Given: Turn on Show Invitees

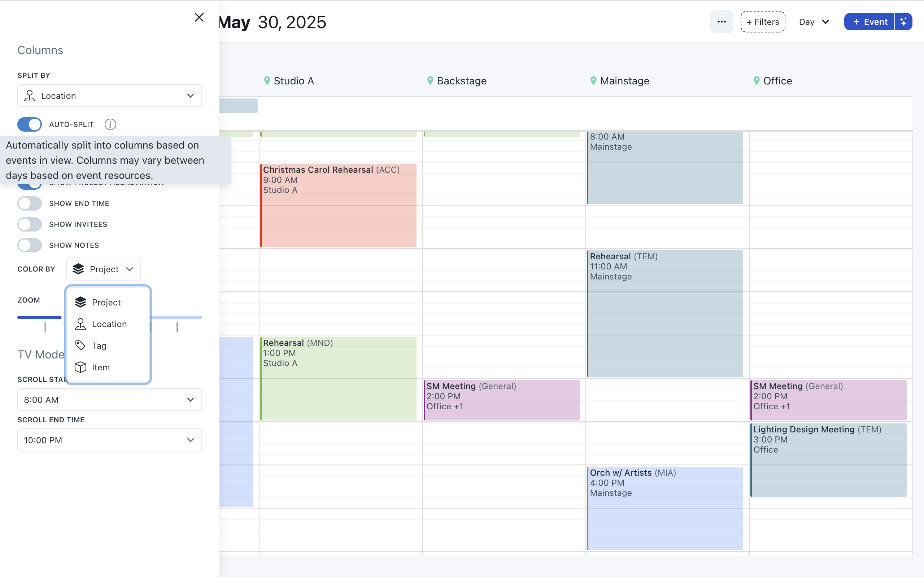Looking at the screenshot, I should (29, 224).
